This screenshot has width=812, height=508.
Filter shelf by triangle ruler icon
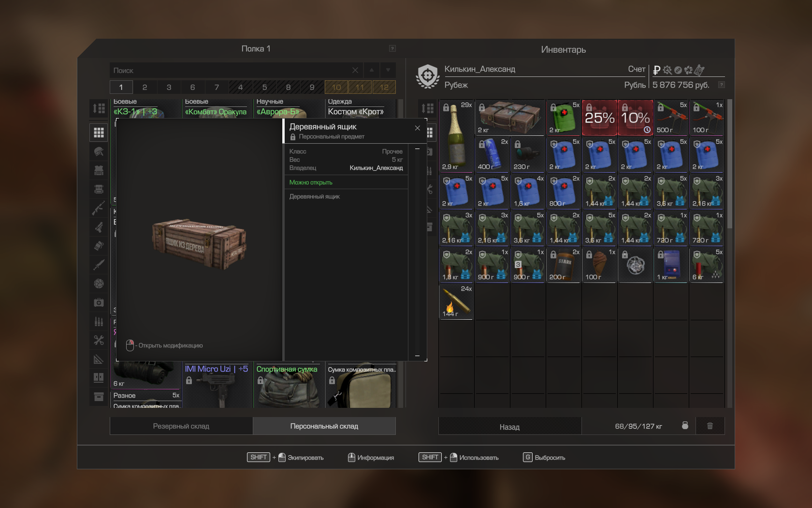pyautogui.click(x=99, y=359)
